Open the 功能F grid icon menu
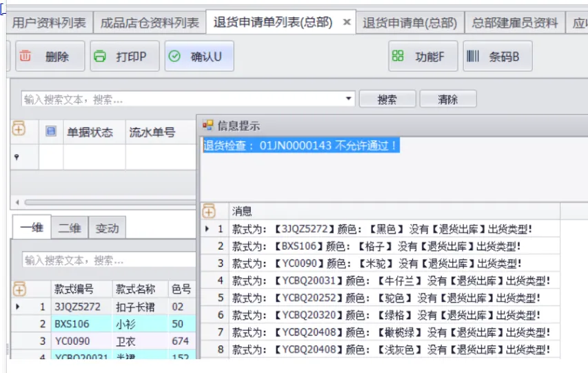This screenshot has width=588, height=373. click(423, 57)
